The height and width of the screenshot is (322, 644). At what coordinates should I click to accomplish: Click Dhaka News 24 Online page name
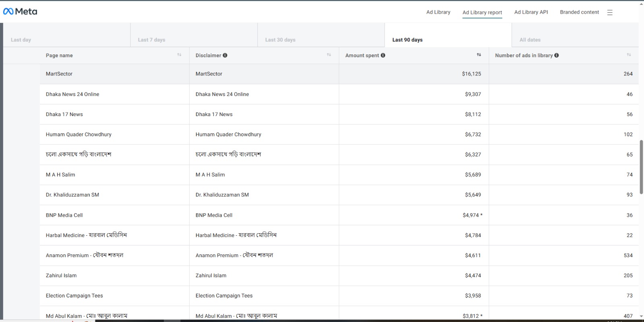point(72,94)
